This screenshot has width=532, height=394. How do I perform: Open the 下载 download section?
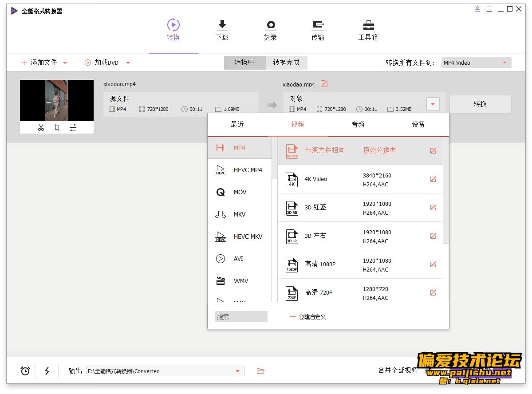pos(222,30)
